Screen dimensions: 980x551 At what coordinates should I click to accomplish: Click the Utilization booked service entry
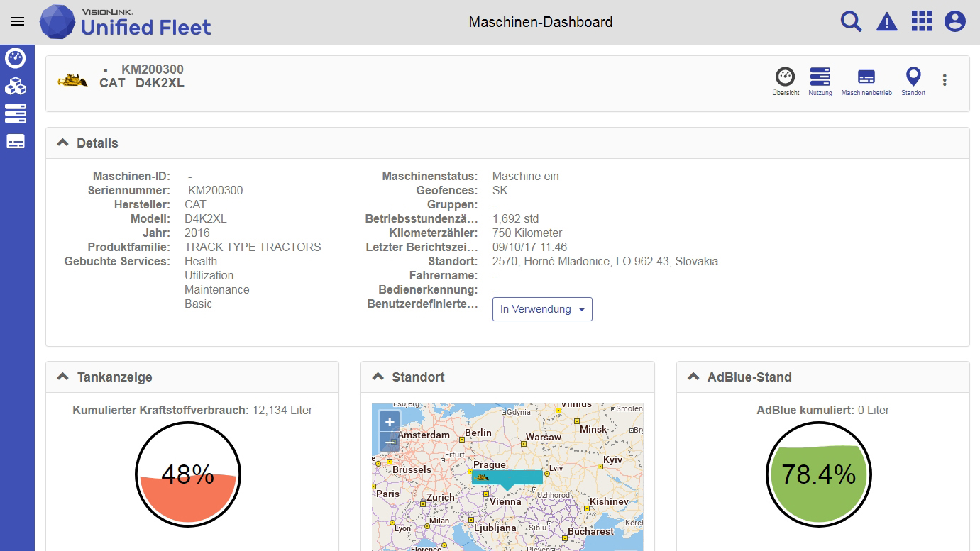point(209,275)
